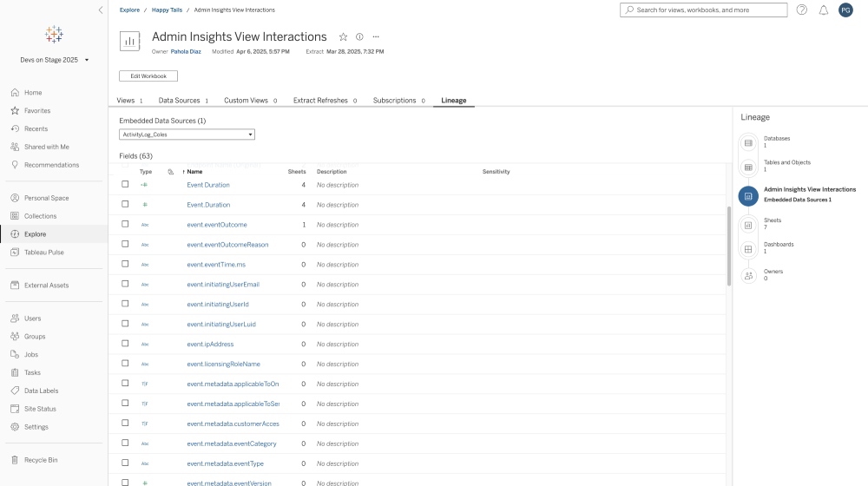The image size is (868, 486).
Task: Click the Sheets icon in Lineage panel
Action: tap(748, 225)
